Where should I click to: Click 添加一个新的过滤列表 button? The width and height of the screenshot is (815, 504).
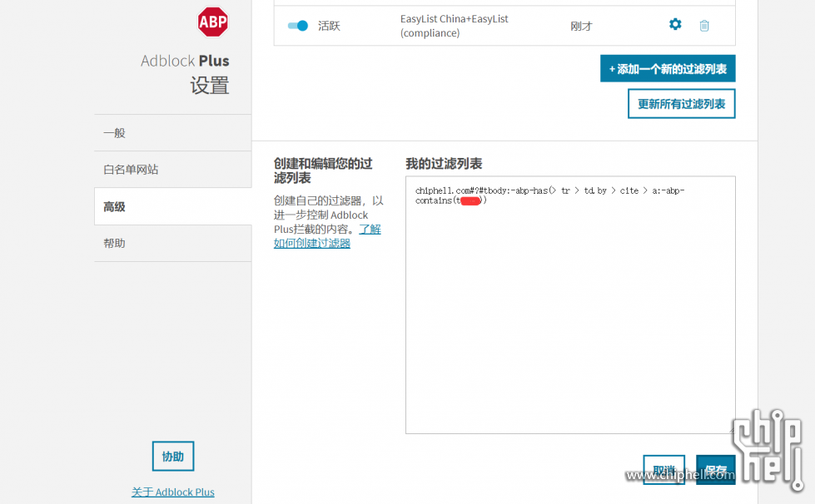(668, 68)
